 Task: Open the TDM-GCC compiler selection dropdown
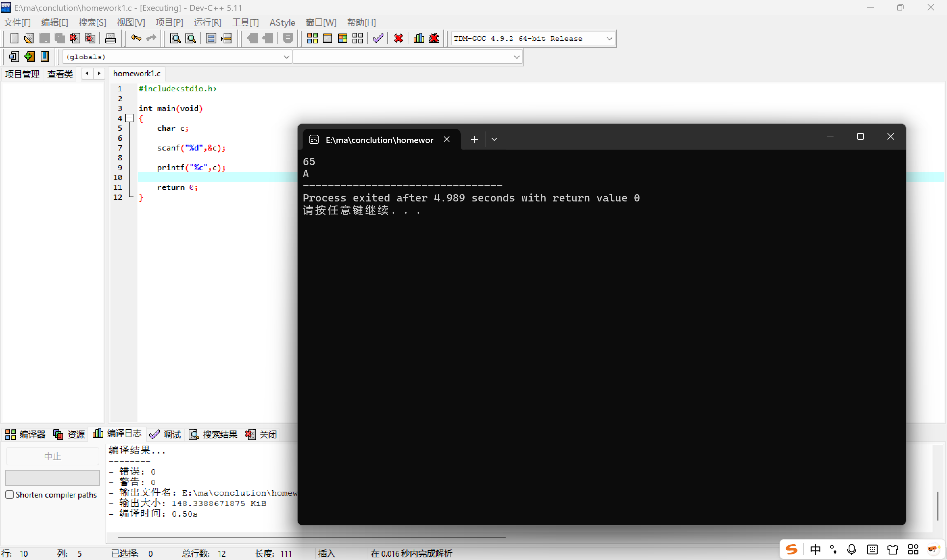(x=609, y=38)
